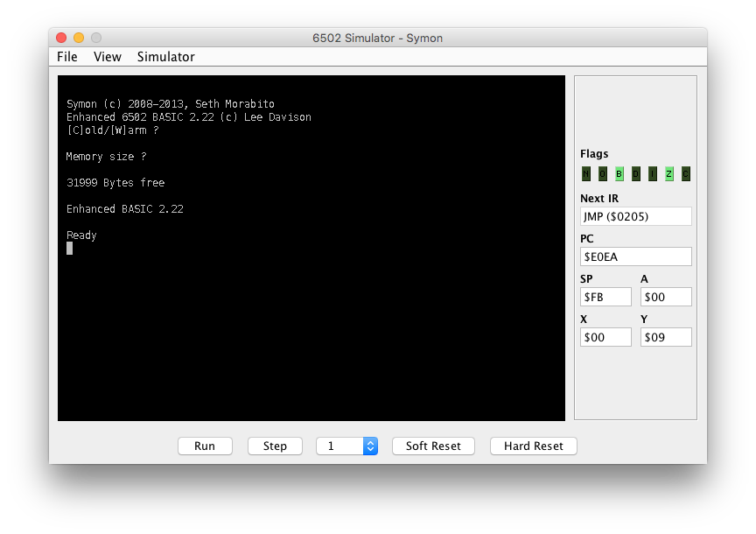Select the PC register field
This screenshot has width=756, height=534.
pyautogui.click(x=635, y=256)
